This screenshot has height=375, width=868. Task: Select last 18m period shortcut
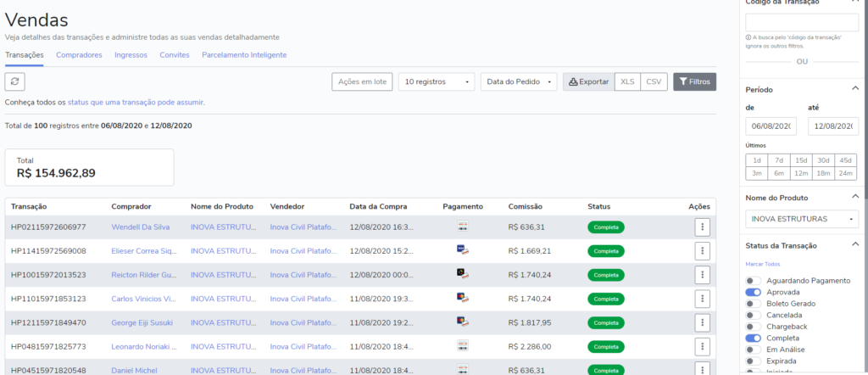tap(823, 174)
